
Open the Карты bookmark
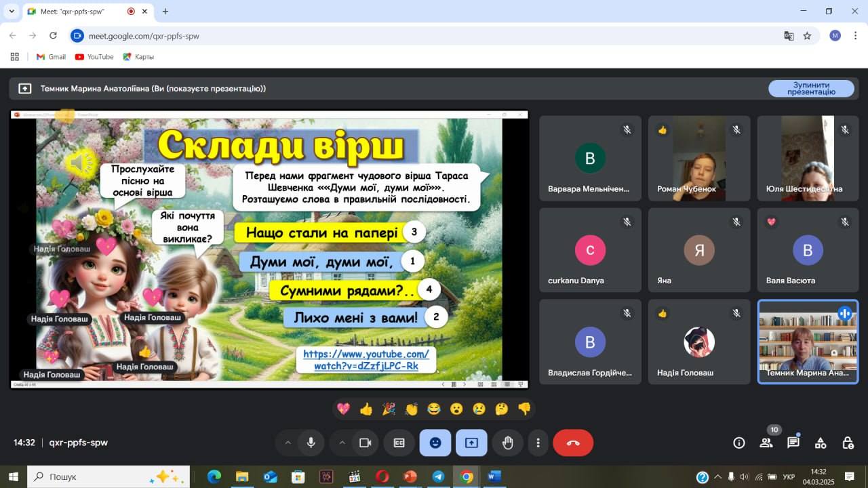[x=138, y=57]
